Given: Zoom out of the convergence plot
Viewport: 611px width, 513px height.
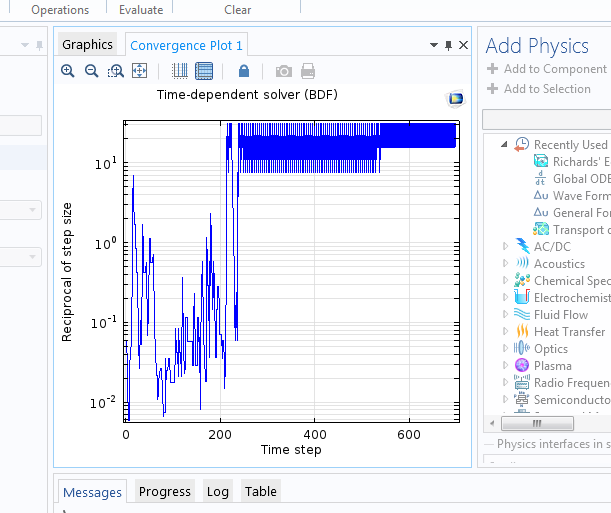Looking at the screenshot, I should (x=92, y=71).
